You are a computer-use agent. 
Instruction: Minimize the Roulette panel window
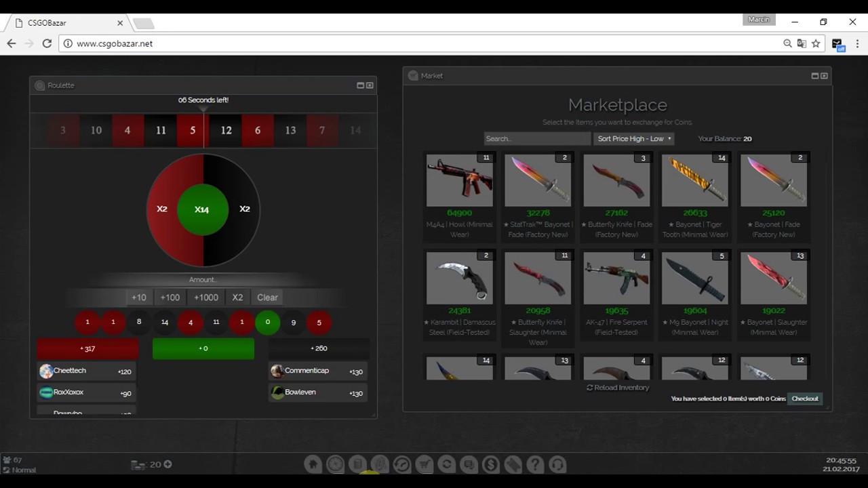pyautogui.click(x=361, y=85)
